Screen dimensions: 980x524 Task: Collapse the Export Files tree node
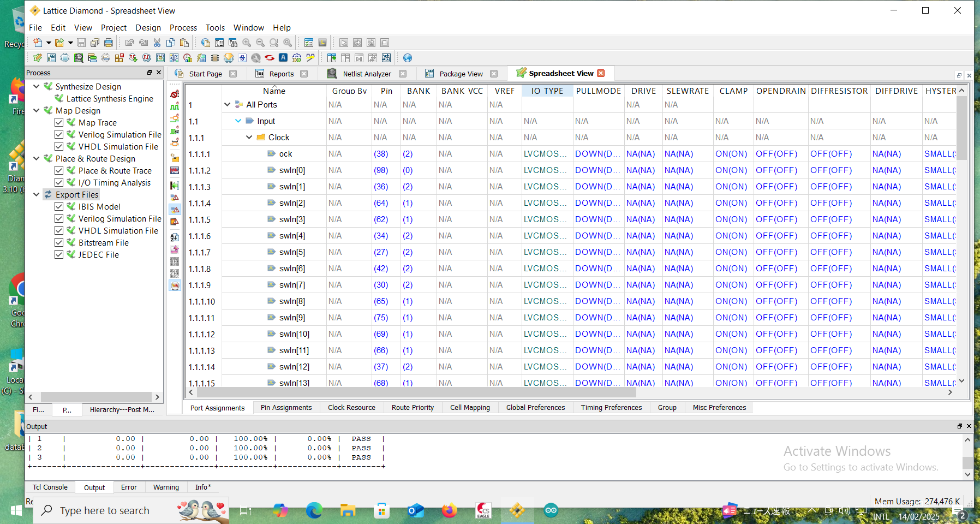tap(37, 194)
